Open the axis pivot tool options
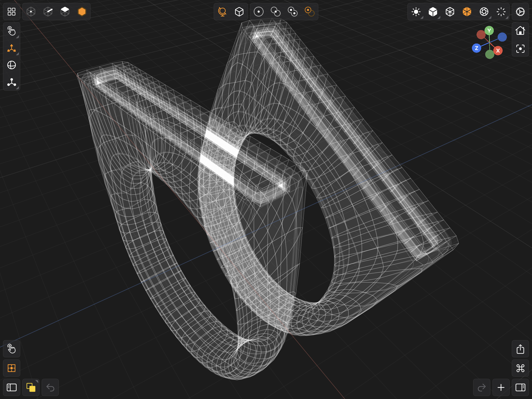Image resolution: width=532 pixels, height=399 pixels. 12,82
